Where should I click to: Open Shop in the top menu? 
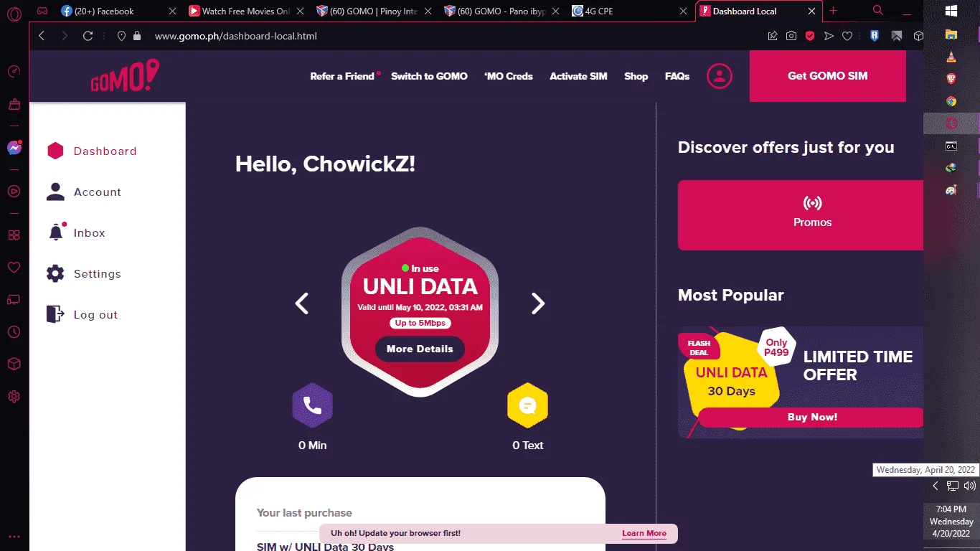click(636, 76)
